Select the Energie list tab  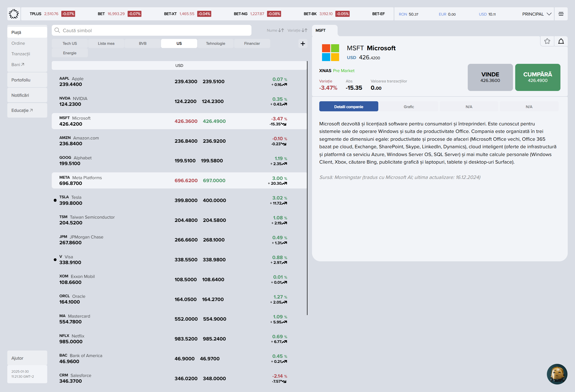[70, 53]
